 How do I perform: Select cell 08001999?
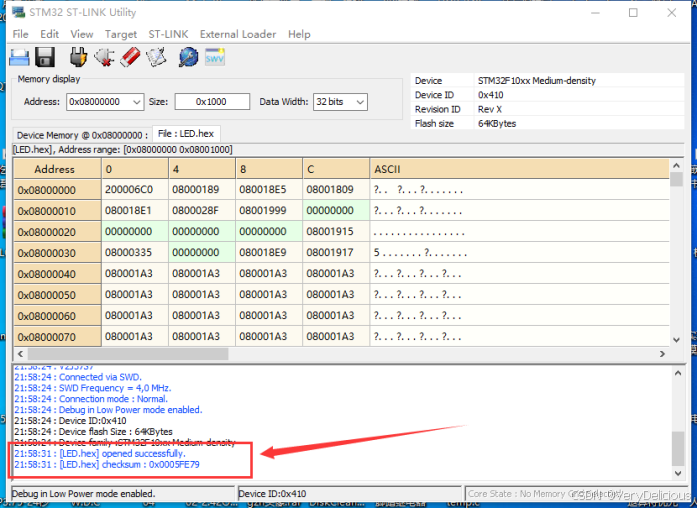click(269, 211)
